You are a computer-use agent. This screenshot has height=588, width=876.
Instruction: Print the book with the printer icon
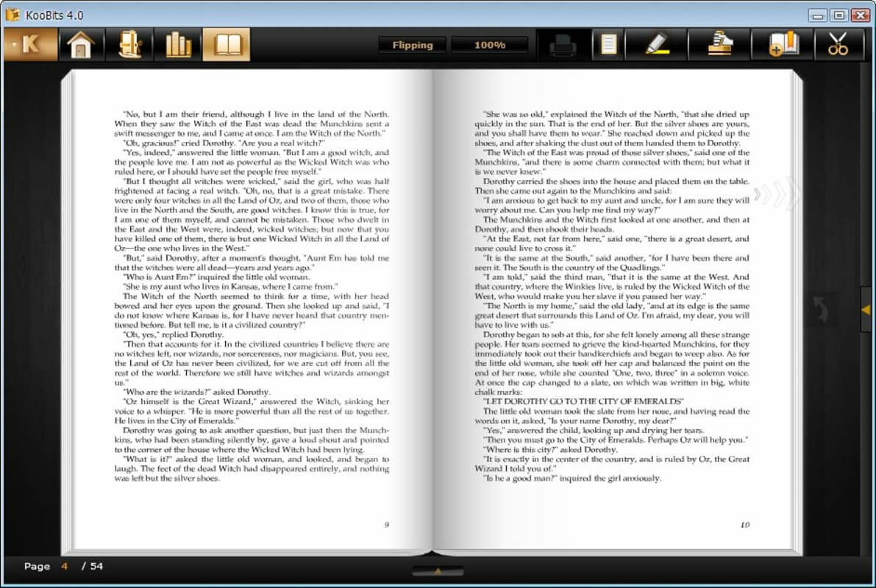pyautogui.click(x=563, y=46)
